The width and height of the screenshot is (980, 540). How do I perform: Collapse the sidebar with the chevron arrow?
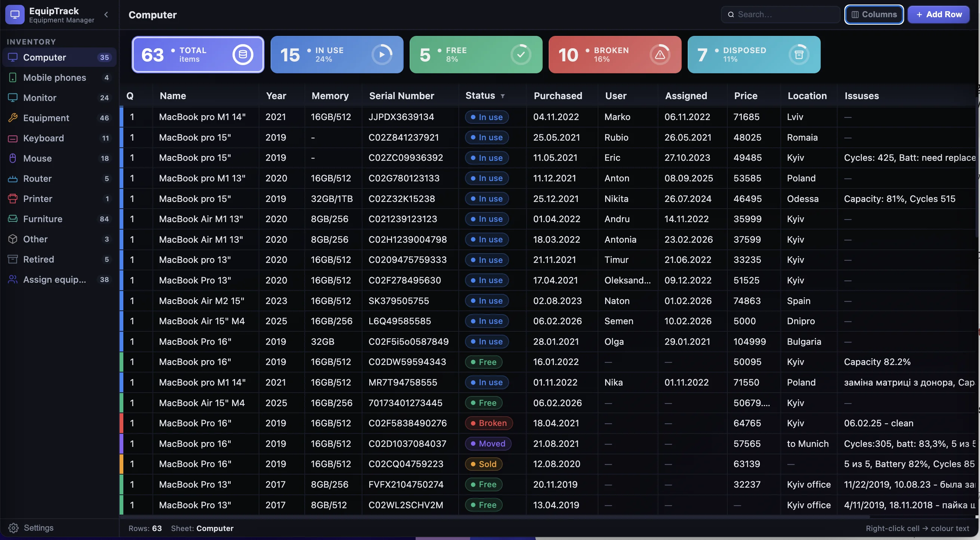click(106, 15)
